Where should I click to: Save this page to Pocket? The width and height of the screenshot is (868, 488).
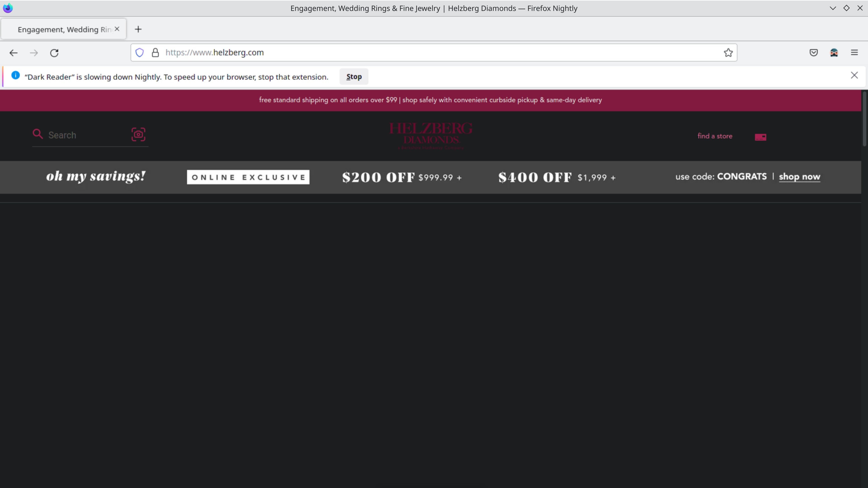[814, 53]
